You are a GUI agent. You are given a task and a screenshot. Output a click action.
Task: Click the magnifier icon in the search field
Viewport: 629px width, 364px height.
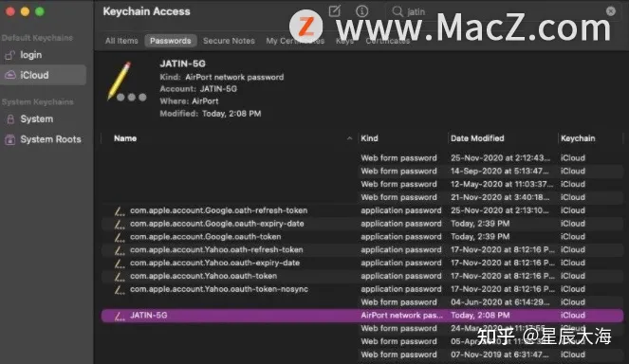point(398,11)
